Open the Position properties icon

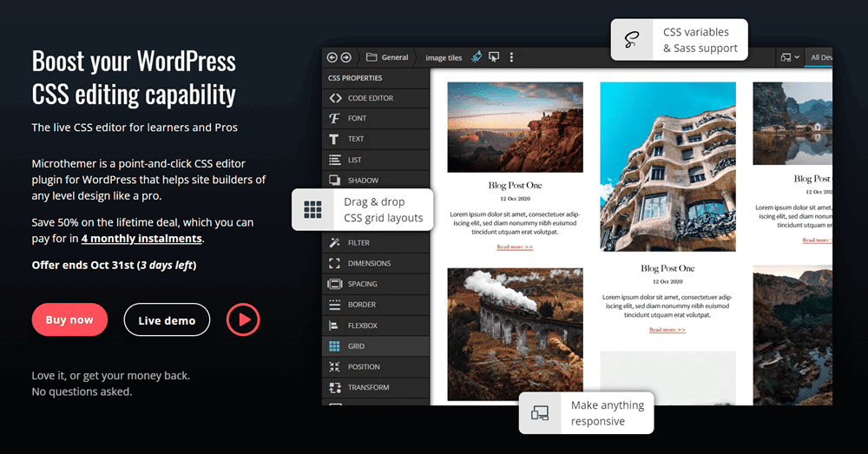(334, 366)
